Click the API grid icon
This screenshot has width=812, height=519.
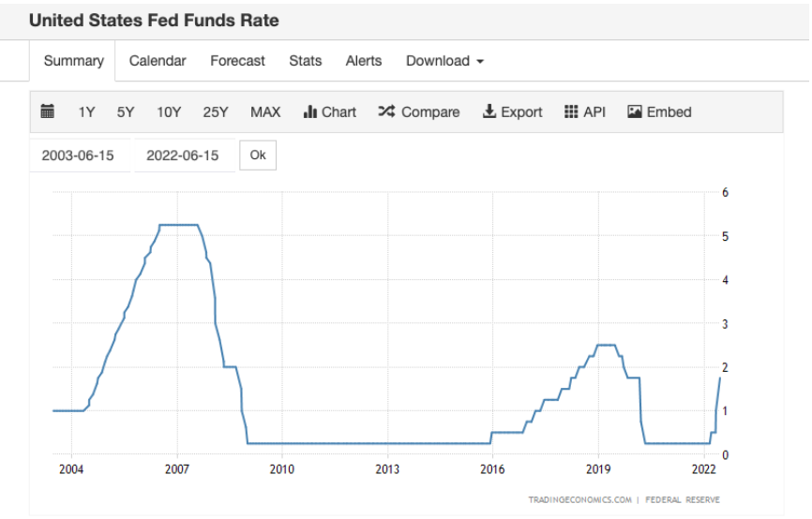click(571, 111)
